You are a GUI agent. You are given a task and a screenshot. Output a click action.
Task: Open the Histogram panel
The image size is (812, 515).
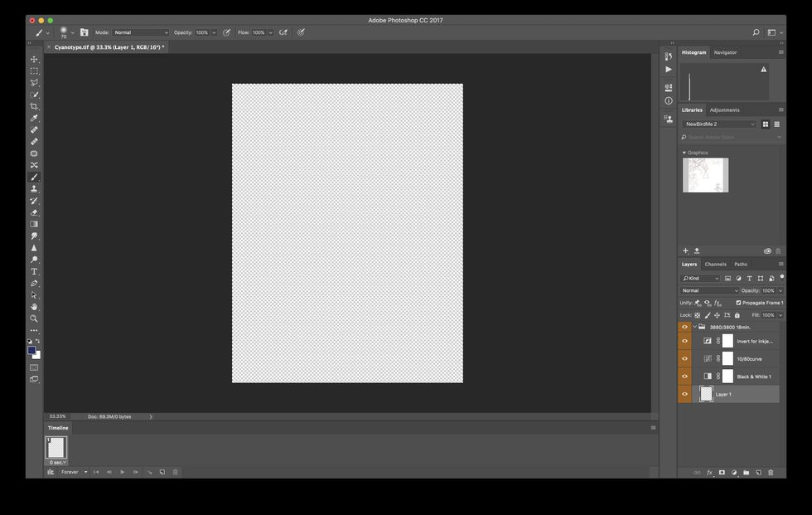[x=694, y=52]
